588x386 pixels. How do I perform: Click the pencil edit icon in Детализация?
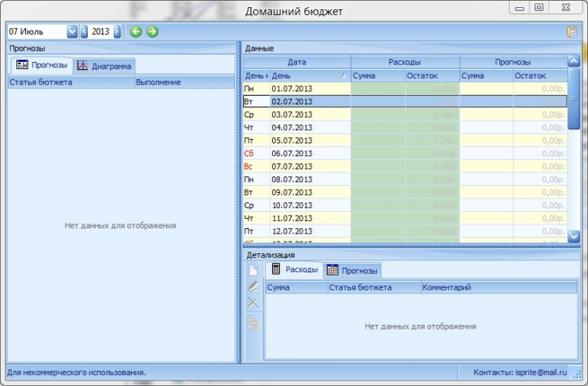coord(253,286)
